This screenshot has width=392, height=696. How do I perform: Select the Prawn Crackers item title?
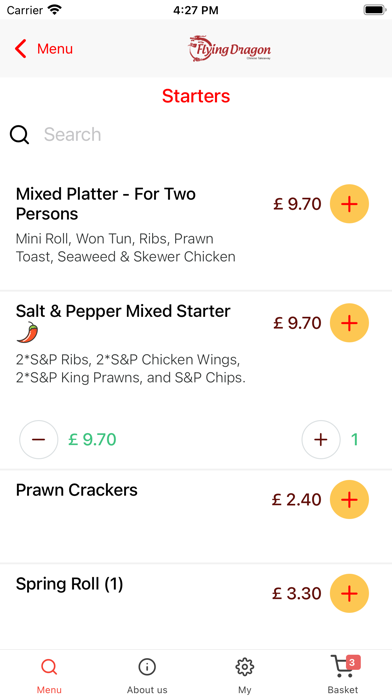tap(77, 490)
